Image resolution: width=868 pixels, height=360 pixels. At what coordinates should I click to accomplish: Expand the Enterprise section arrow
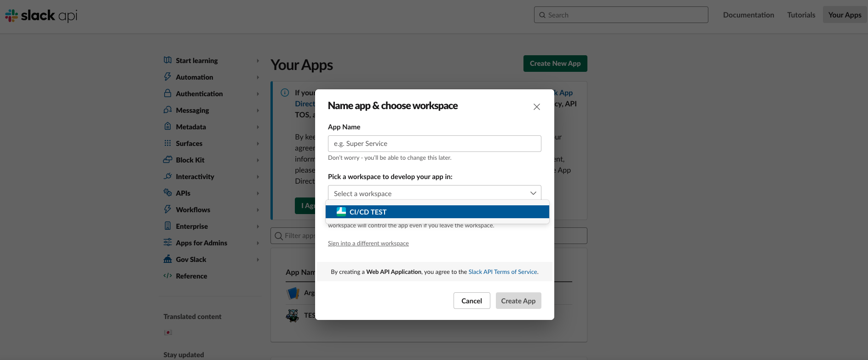click(258, 226)
